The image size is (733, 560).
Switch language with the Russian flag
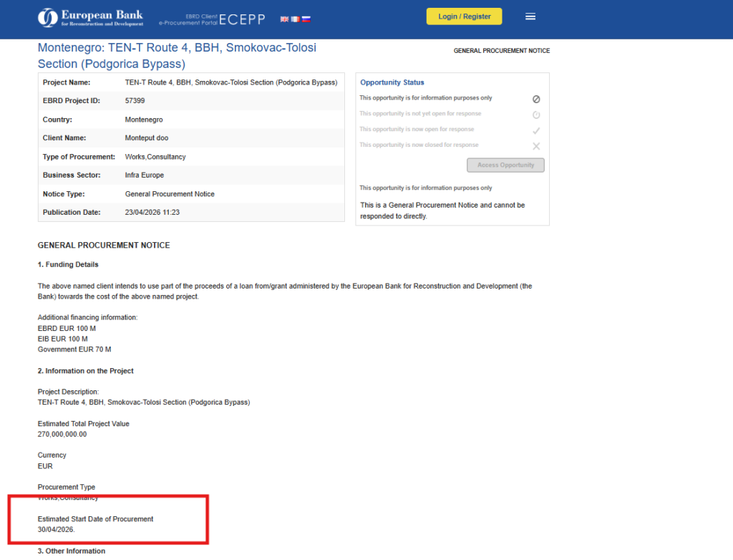tap(306, 19)
